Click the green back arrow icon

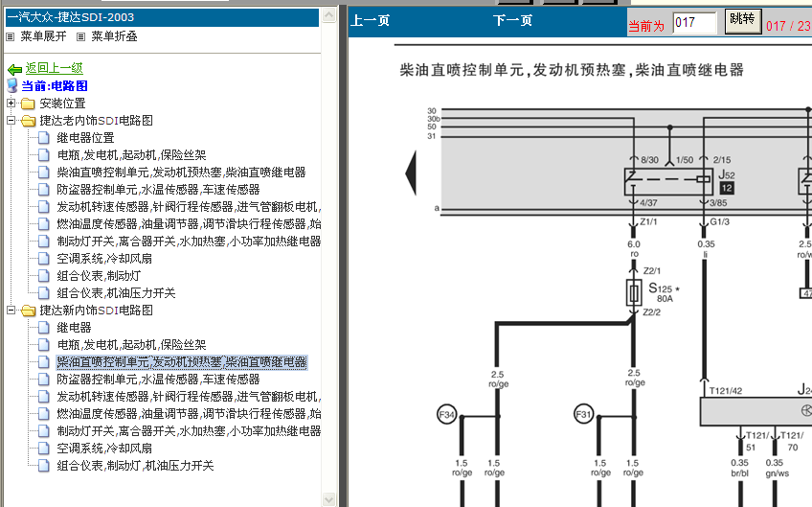point(14,69)
